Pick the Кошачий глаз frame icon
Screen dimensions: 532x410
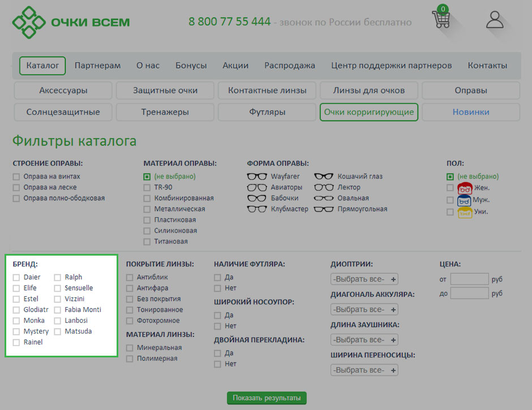324,176
